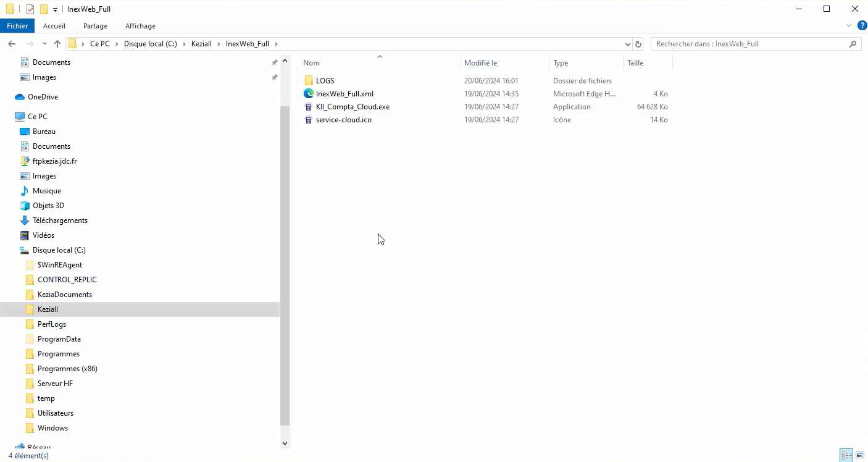Viewport: 868px width, 462px height.
Task: Open the Help question mark icon
Action: point(862,25)
